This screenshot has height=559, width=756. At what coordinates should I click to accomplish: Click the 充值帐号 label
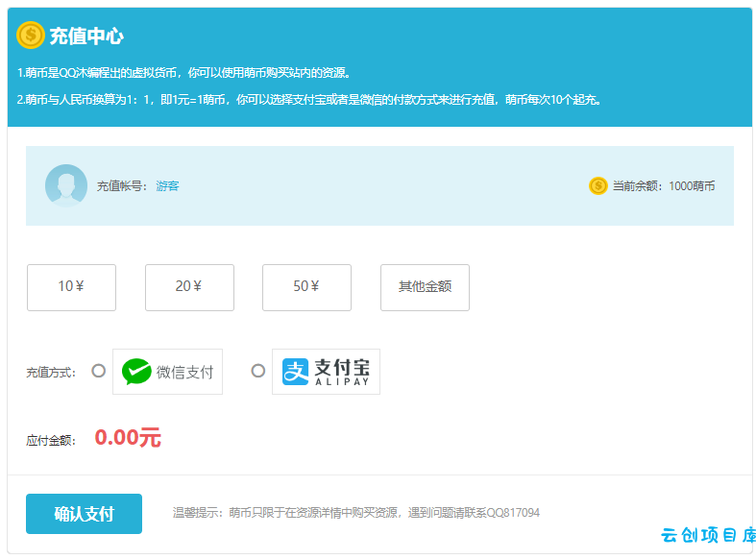click(121, 186)
